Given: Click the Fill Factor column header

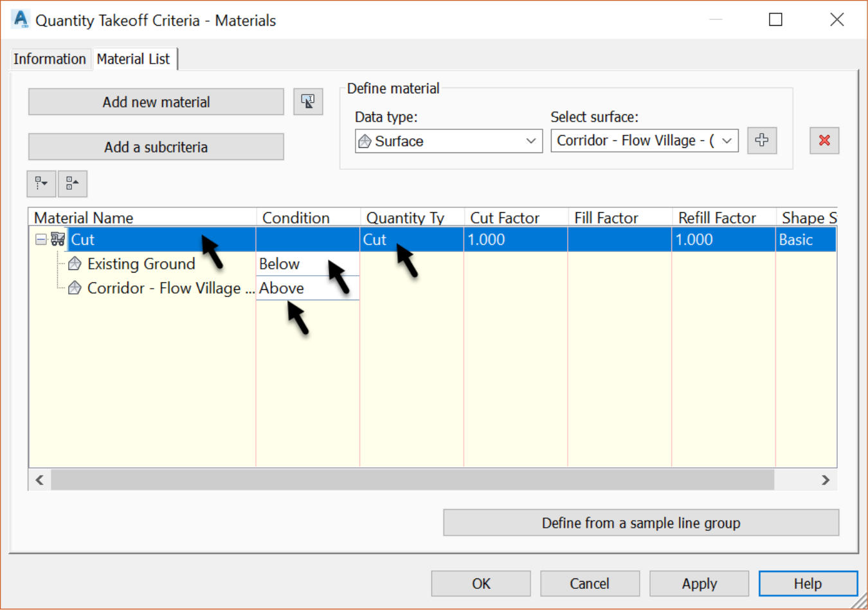Looking at the screenshot, I should pyautogui.click(x=620, y=217).
